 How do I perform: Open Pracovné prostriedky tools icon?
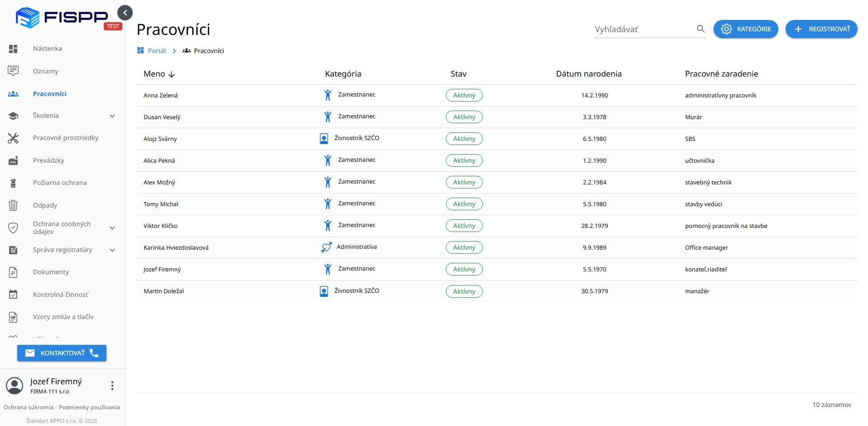coord(13,138)
